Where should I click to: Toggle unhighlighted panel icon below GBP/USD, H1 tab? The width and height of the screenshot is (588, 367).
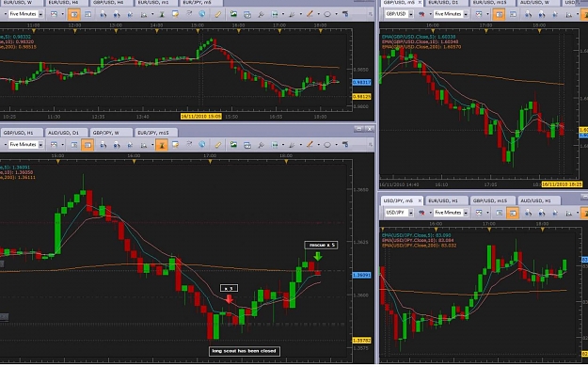74,145
